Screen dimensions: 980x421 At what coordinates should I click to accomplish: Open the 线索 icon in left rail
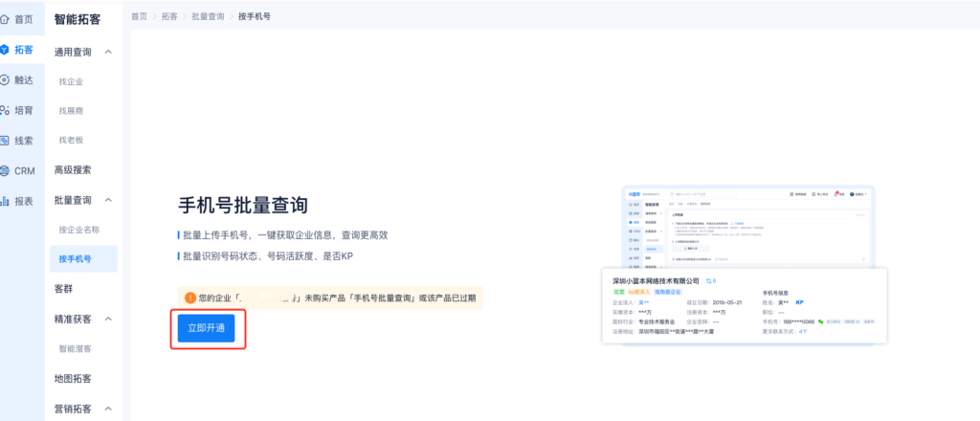[x=6, y=141]
